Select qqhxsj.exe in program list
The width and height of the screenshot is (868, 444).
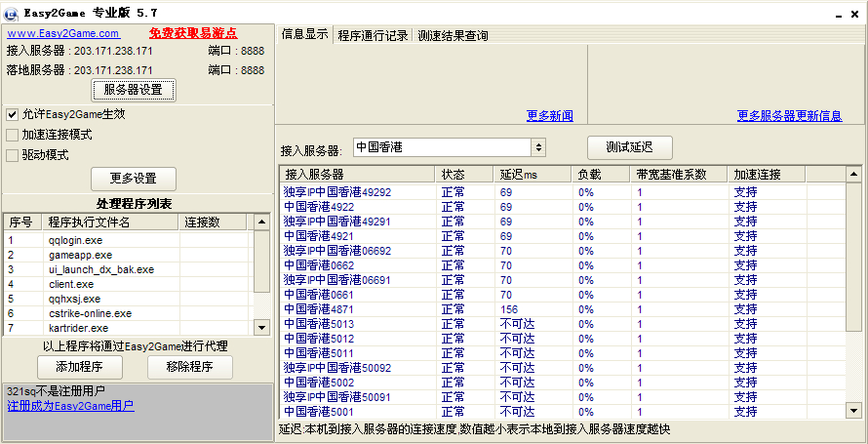pos(129,299)
